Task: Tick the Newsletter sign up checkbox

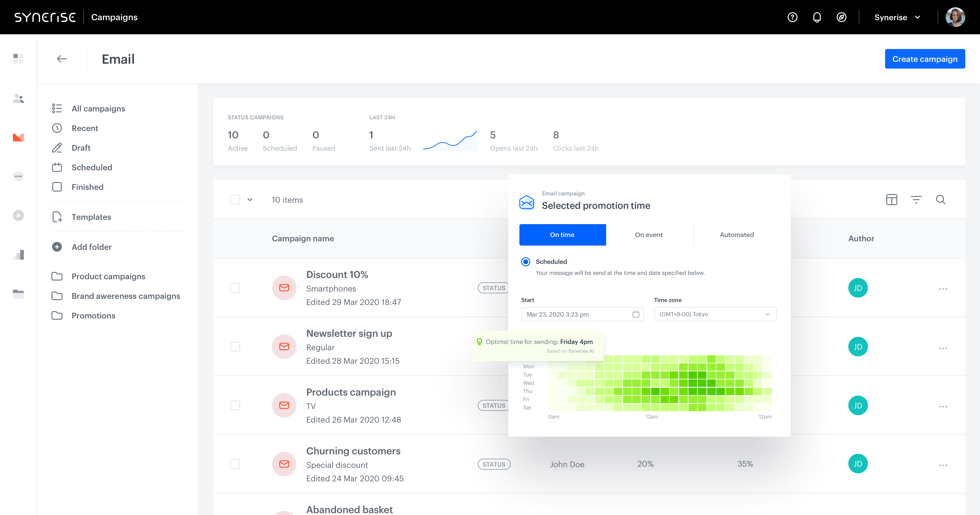Action: tap(235, 347)
